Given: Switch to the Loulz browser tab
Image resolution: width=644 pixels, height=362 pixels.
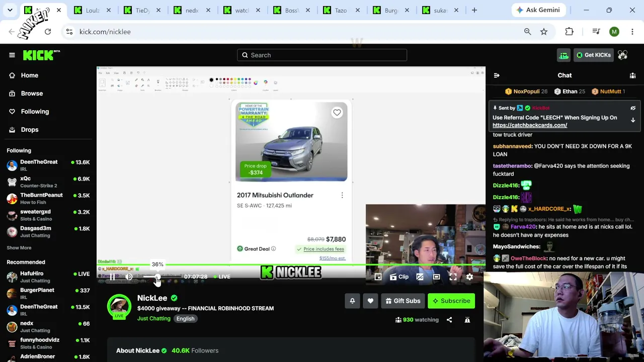Looking at the screenshot, I should click(93, 10).
